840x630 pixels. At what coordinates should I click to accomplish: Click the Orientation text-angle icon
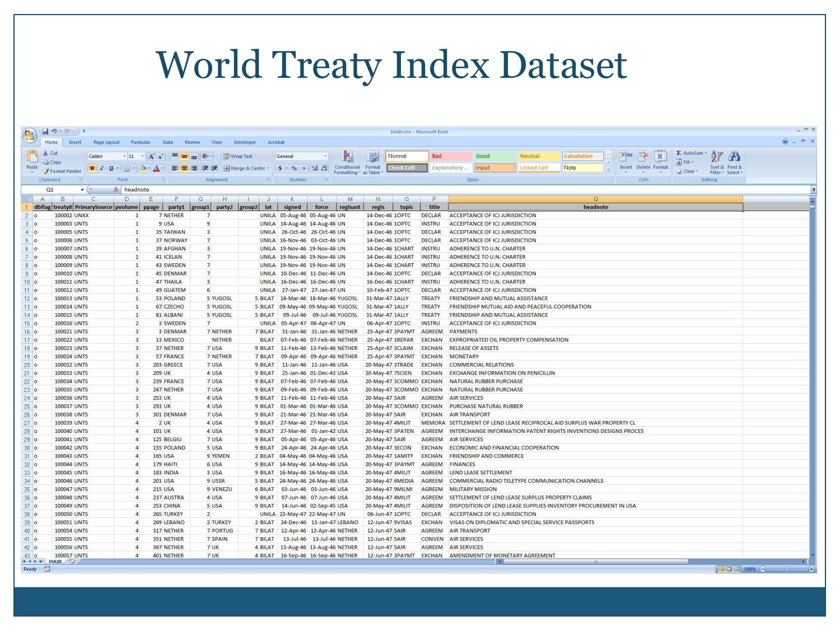tap(205, 156)
